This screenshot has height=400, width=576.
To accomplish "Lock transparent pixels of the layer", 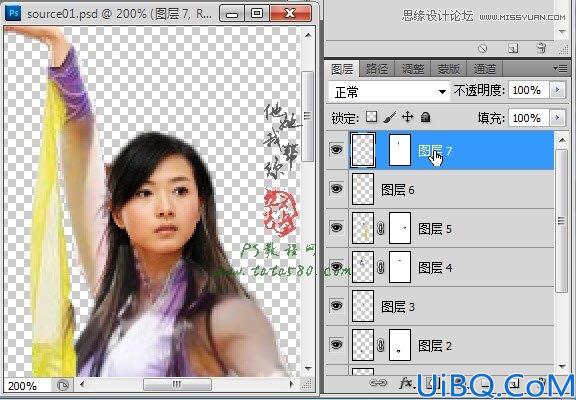I will click(x=372, y=118).
